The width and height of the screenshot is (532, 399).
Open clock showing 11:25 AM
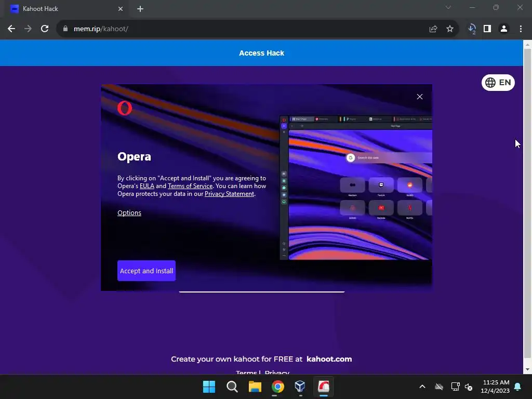[x=495, y=387]
